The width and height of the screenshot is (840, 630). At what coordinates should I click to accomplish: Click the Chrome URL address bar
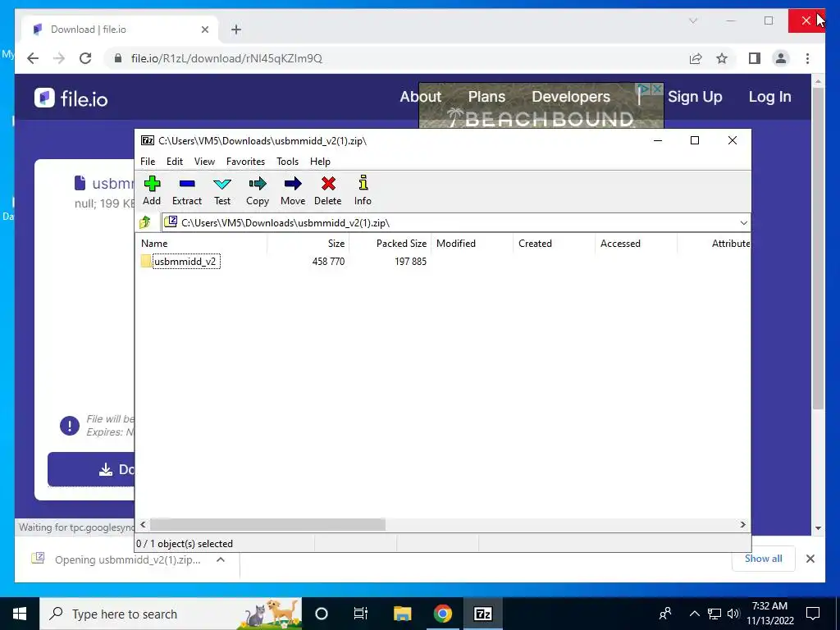click(x=396, y=58)
